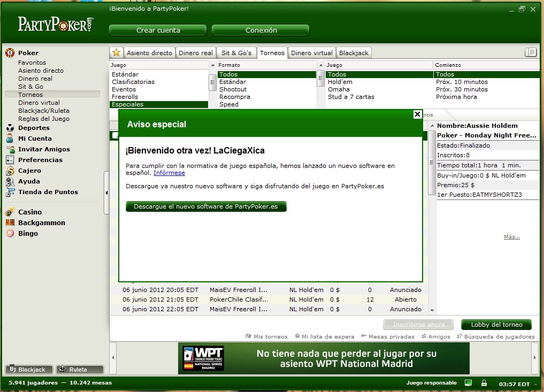Select Blackjack/Ruleta in the sidebar

coord(44,111)
